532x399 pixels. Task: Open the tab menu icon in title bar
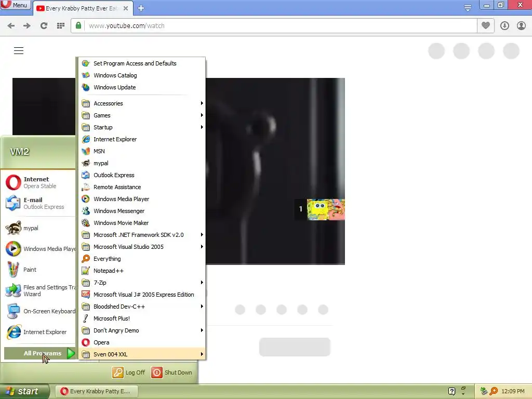click(x=468, y=7)
